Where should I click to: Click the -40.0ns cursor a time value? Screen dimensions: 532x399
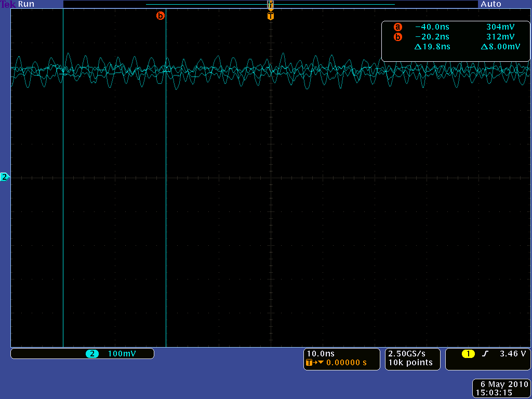432,27
